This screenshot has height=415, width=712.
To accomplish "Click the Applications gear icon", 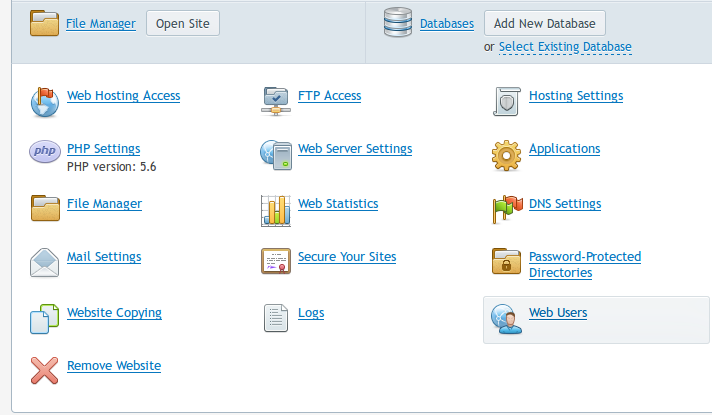I will [507, 153].
